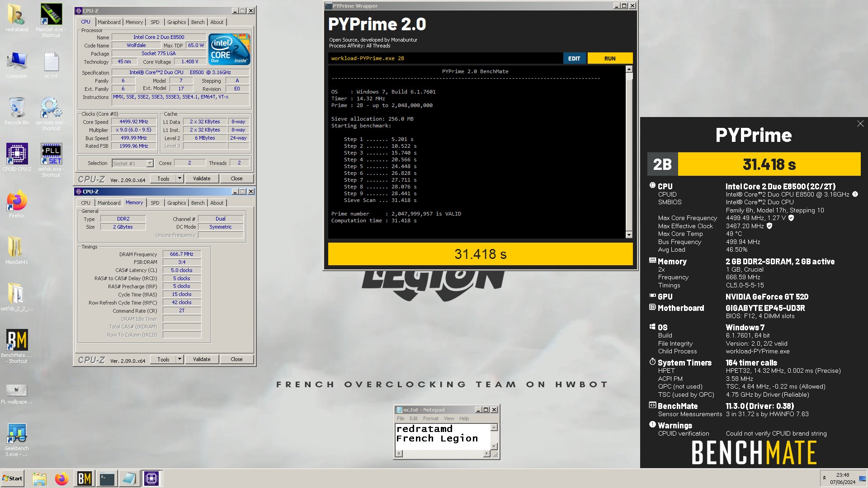Click the workload command input field

[445, 58]
